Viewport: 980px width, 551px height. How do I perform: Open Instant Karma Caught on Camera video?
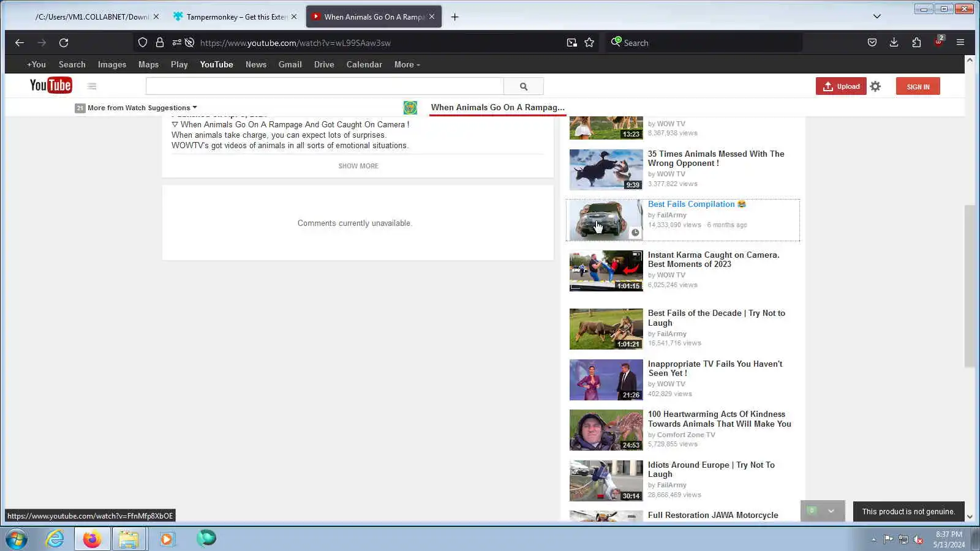pyautogui.click(x=714, y=260)
